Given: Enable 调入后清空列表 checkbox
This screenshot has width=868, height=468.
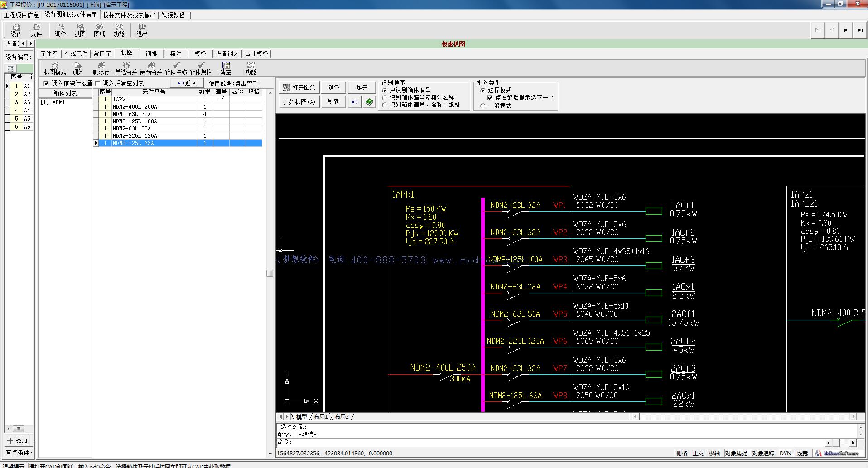Looking at the screenshot, I should pos(98,83).
